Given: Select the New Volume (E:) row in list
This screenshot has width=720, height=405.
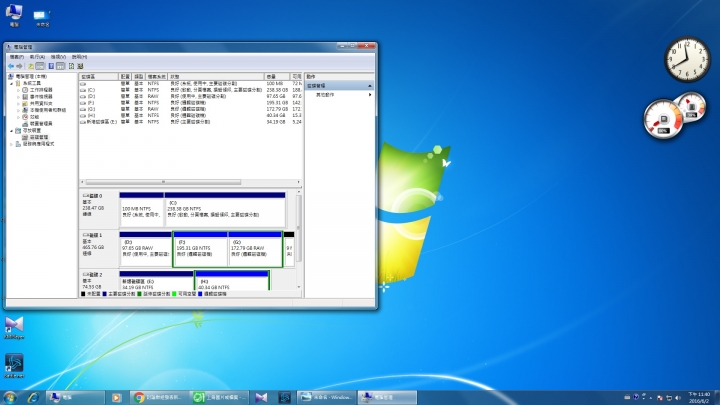Looking at the screenshot, I should 191,122.
